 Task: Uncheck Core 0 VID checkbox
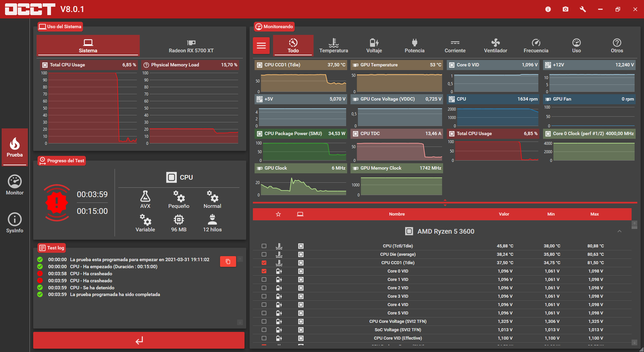point(264,271)
